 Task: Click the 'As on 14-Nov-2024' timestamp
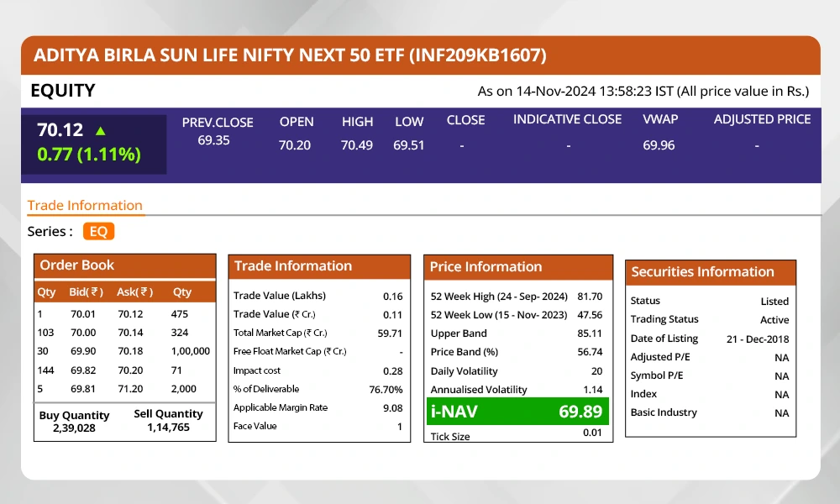pyautogui.click(x=643, y=92)
